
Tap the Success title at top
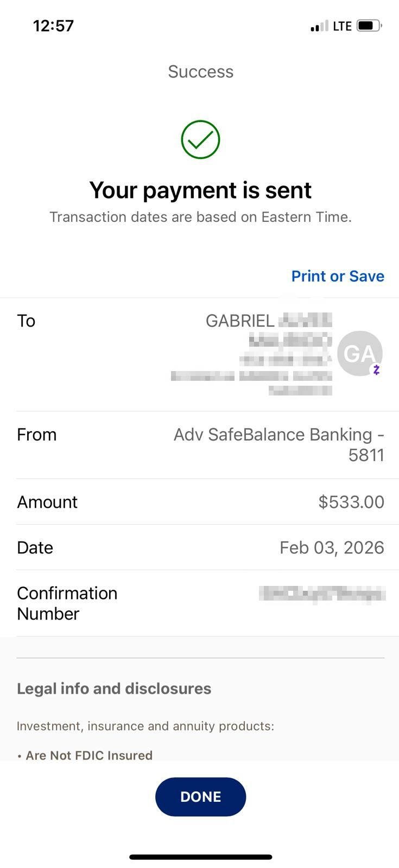200,72
